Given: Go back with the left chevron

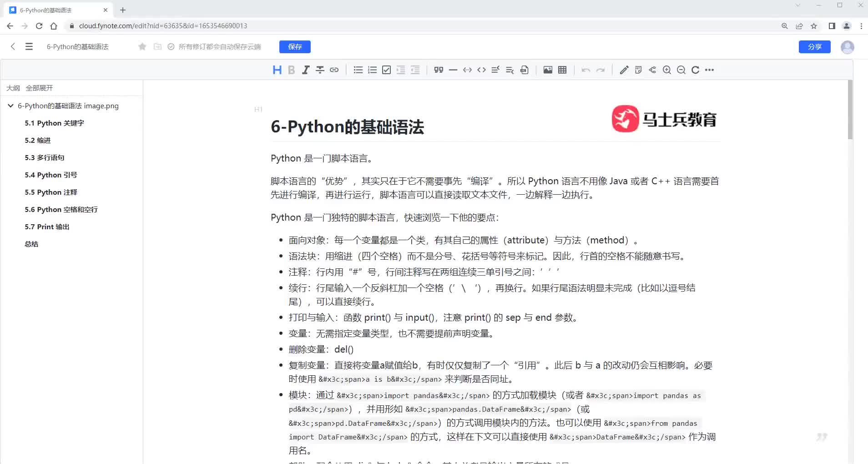Looking at the screenshot, I should (x=13, y=46).
